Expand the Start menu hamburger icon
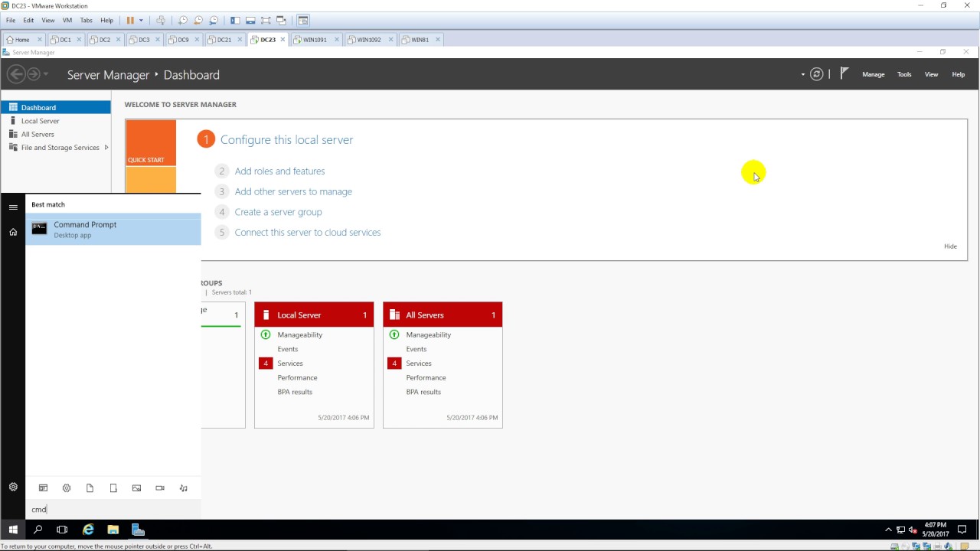Screen dimensions: 980x551 pyautogui.click(x=13, y=207)
